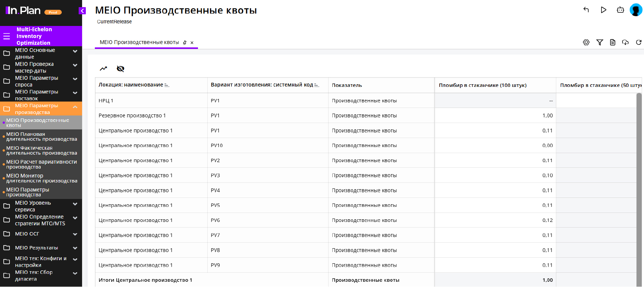
Task: Open the robot assistant icon
Action: coord(620,10)
